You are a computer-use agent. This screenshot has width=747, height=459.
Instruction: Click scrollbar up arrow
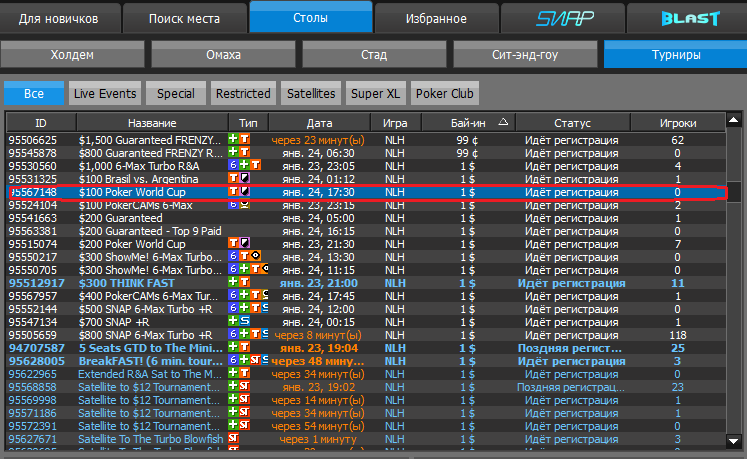tap(734, 120)
